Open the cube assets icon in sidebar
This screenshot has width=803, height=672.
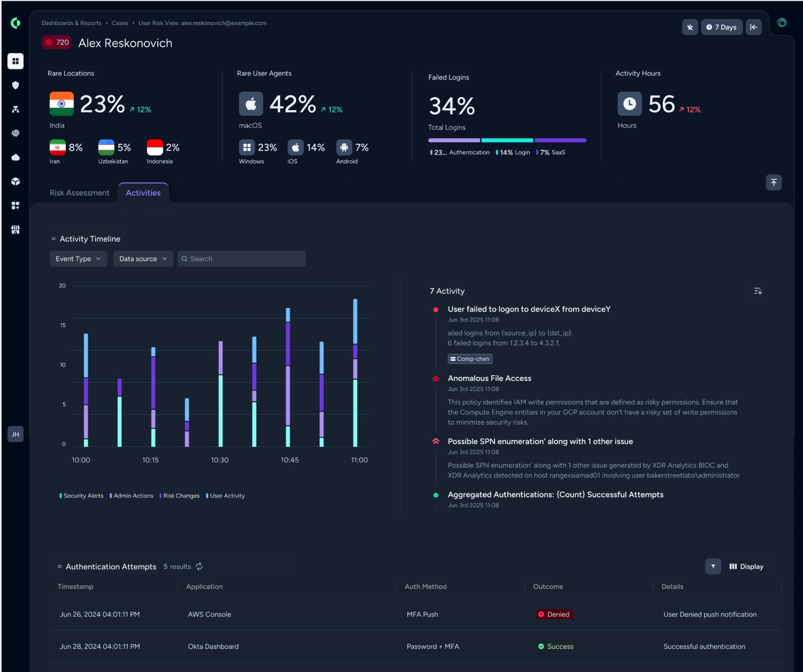pyautogui.click(x=15, y=181)
